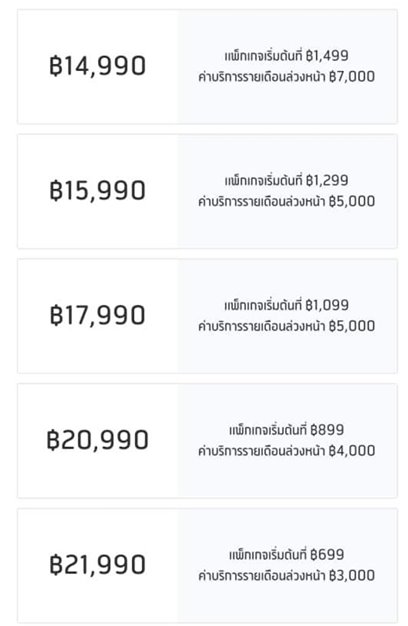Click the grey details panel beside ฿17,990
The width and height of the screenshot is (408, 626).
click(x=287, y=316)
